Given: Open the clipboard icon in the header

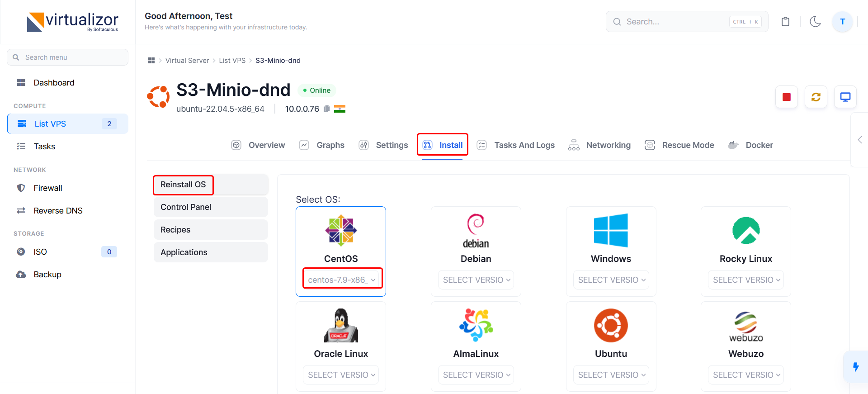Looking at the screenshot, I should tap(786, 22).
